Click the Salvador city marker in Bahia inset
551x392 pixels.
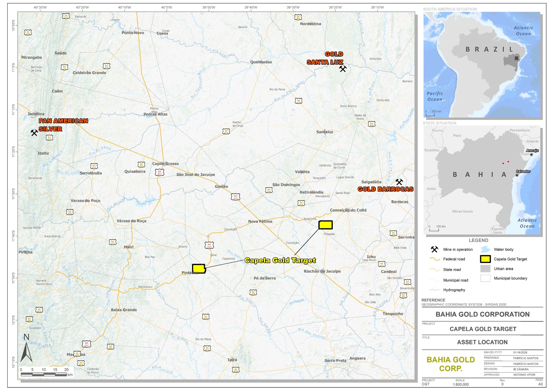pos(517,175)
